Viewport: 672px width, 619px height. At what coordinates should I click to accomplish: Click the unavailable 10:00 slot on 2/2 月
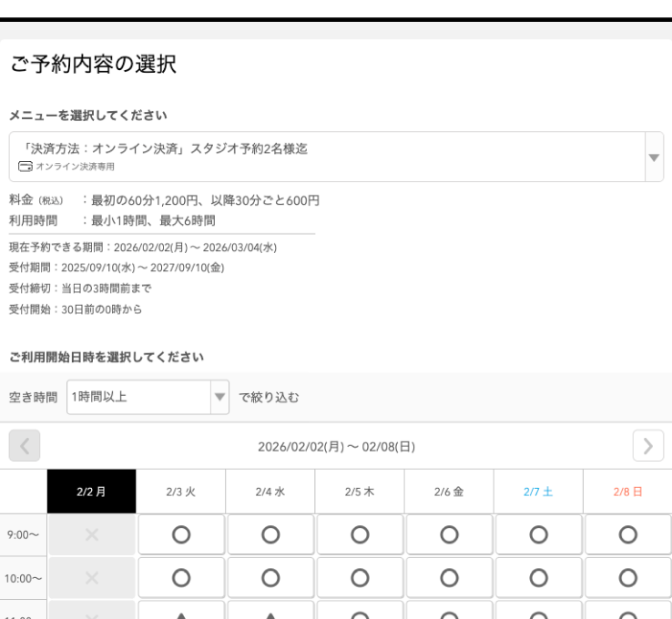pyautogui.click(x=92, y=578)
